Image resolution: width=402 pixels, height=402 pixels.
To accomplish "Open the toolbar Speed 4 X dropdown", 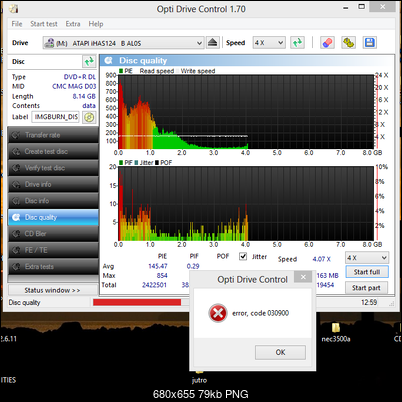I will (x=269, y=43).
